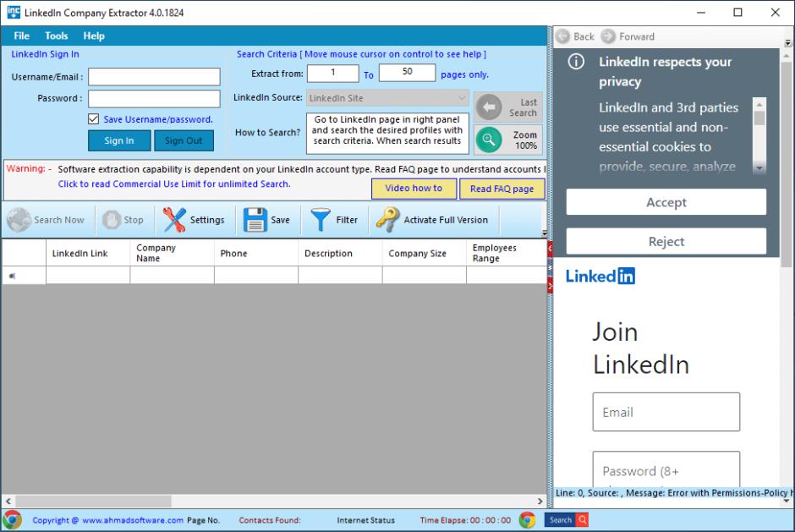Click the Last Search back arrow icon
The width and height of the screenshot is (795, 532).
489,107
